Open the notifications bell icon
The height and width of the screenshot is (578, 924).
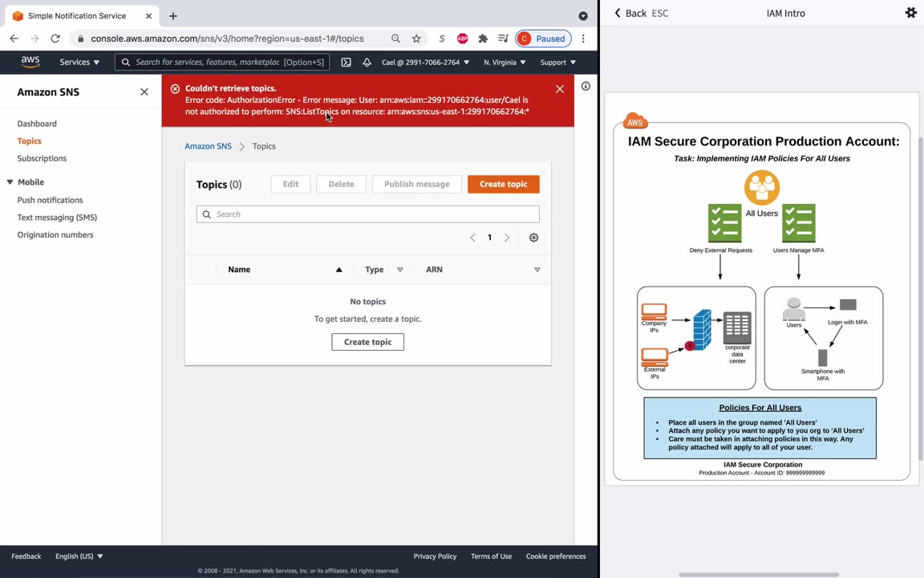tap(367, 62)
